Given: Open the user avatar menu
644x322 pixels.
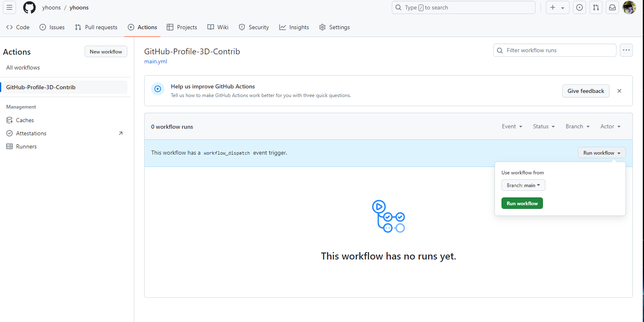Looking at the screenshot, I should pyautogui.click(x=629, y=7).
